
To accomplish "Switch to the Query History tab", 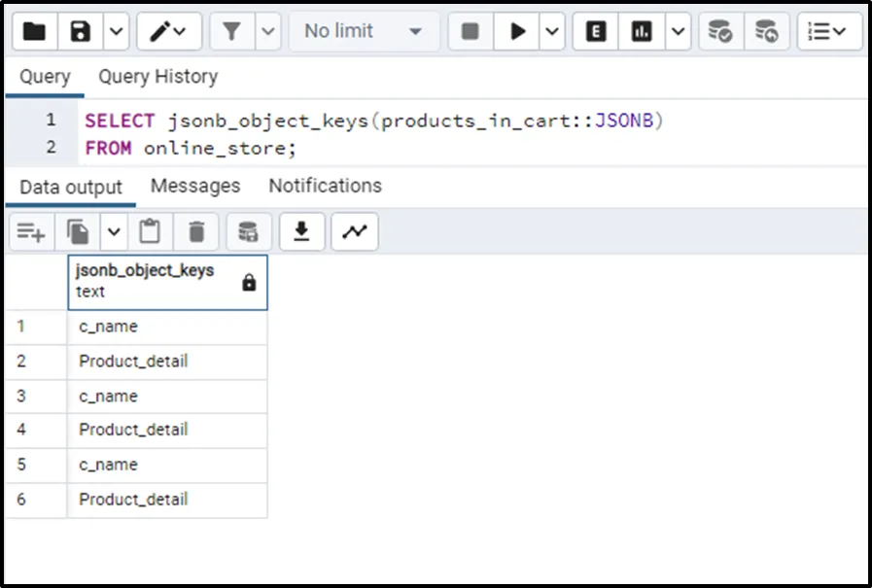I will (157, 77).
